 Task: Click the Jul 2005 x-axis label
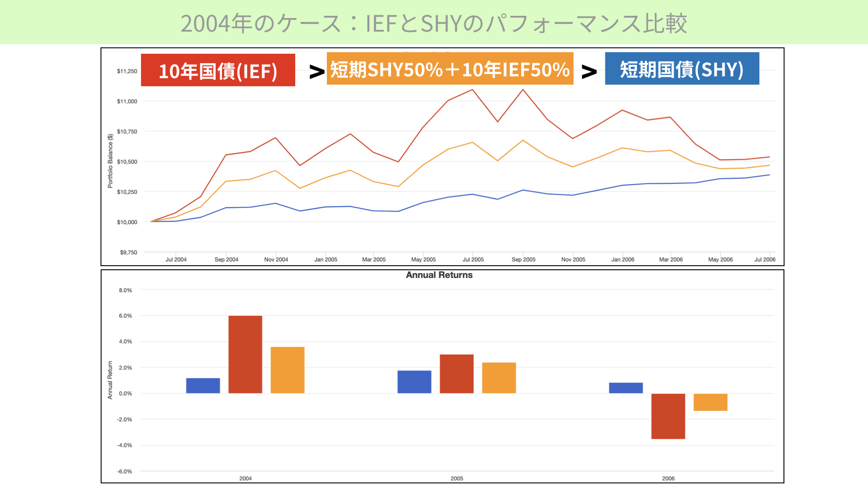[473, 259]
